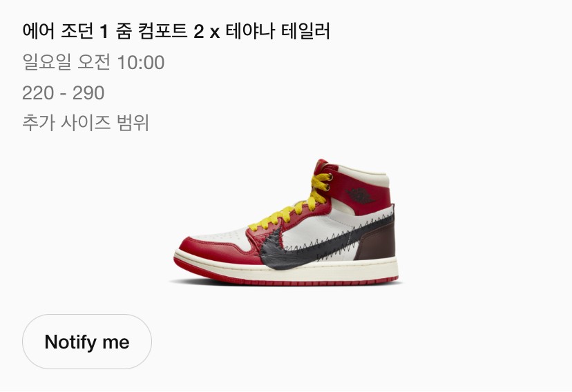The width and height of the screenshot is (572, 392).
Task: Click the Notify me button
Action: 87,342
